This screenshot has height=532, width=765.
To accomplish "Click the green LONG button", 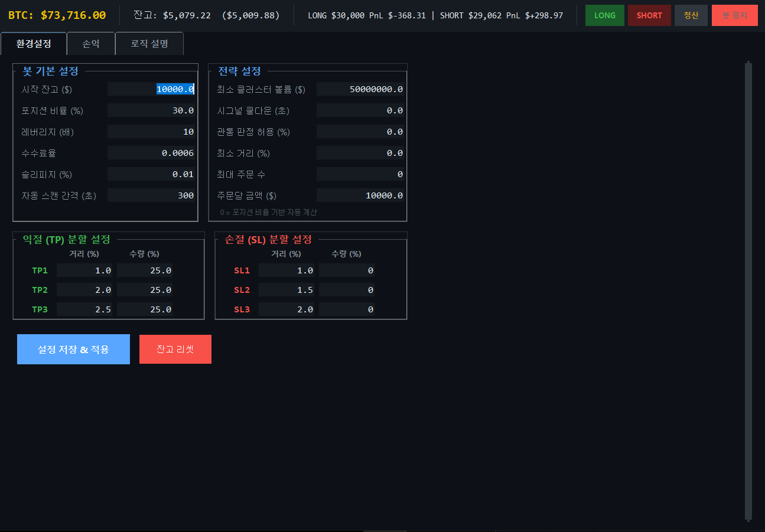I will click(604, 15).
